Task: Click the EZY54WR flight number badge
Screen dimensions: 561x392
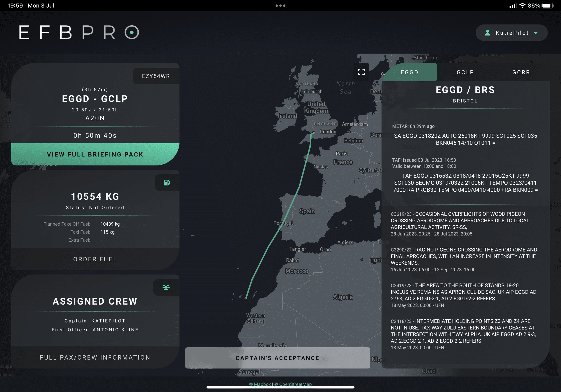Action: coord(156,76)
